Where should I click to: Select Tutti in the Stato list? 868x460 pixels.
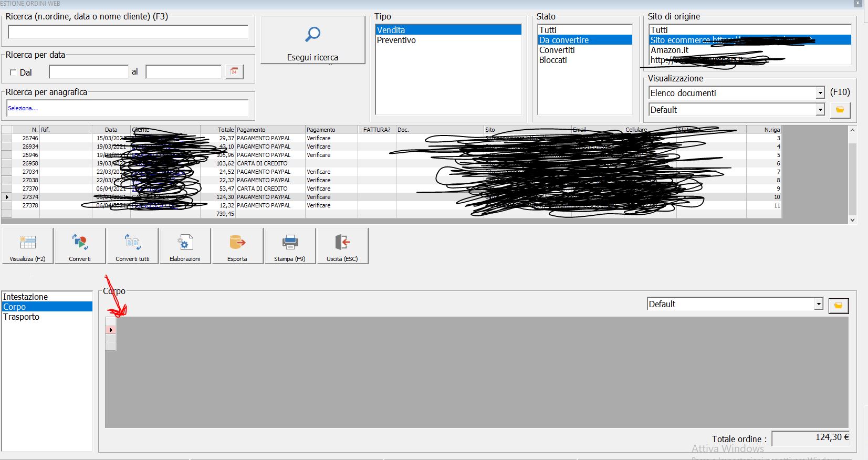[x=585, y=30]
